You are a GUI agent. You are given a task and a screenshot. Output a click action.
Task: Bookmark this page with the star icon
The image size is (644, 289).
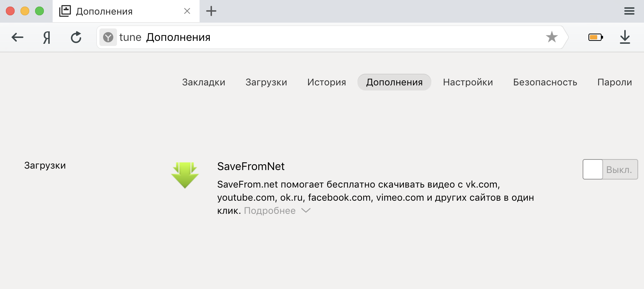coord(552,37)
